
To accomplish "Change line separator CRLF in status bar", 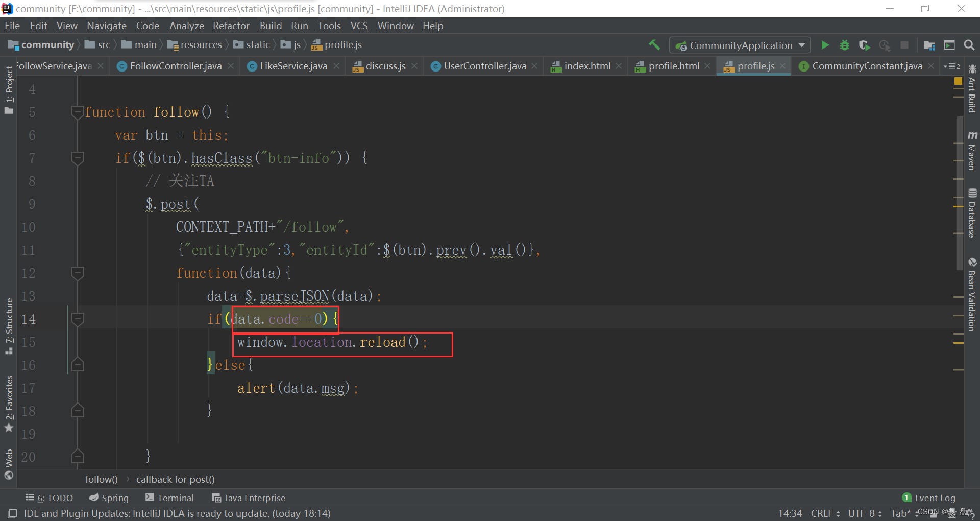I will click(825, 513).
